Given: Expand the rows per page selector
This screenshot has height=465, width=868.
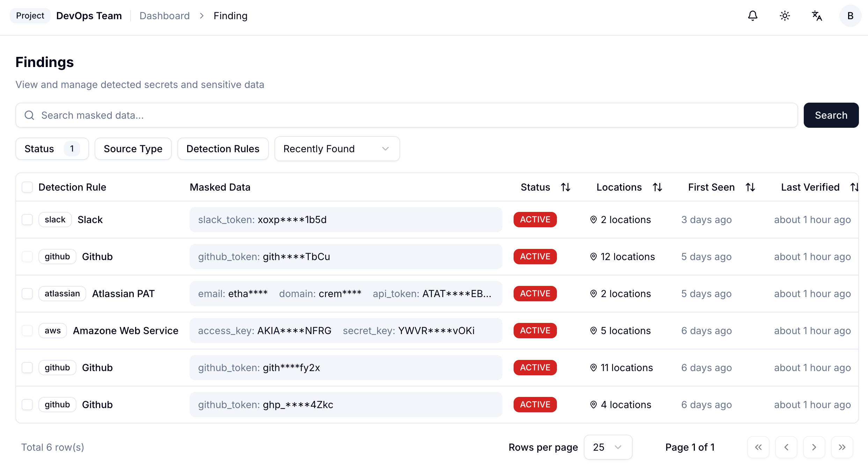Looking at the screenshot, I should pos(608,447).
